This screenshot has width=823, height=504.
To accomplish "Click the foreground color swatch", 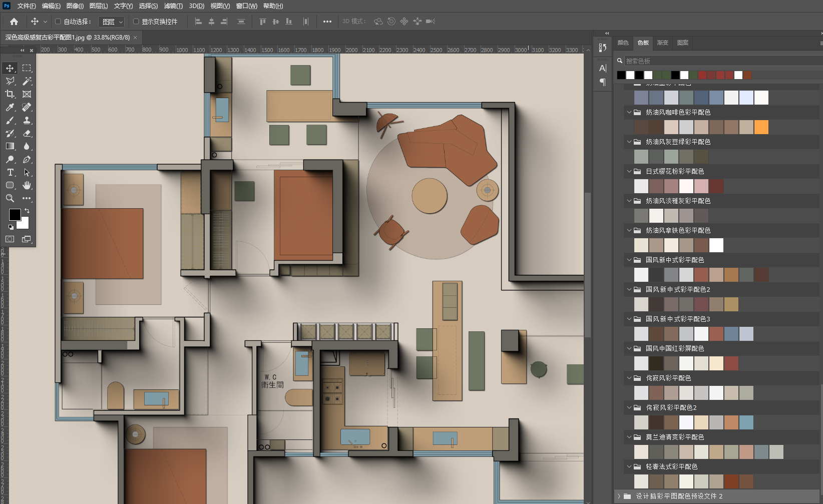I will (15, 214).
